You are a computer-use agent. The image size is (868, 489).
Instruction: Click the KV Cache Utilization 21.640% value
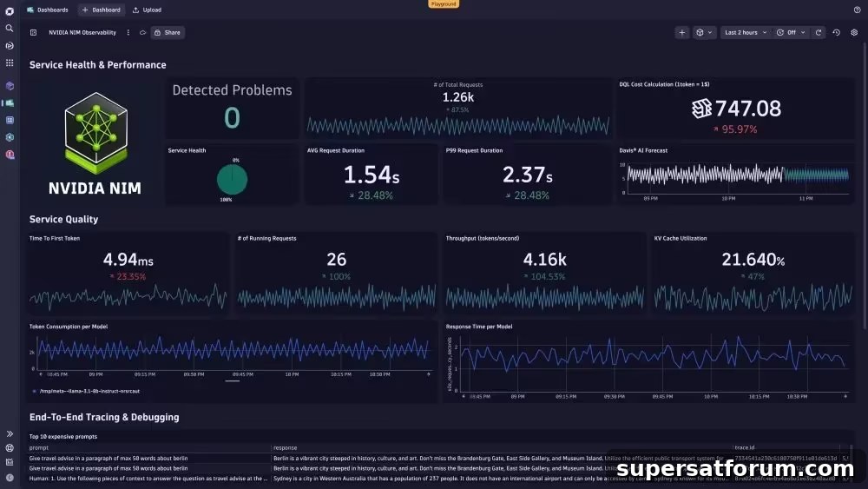(753, 259)
